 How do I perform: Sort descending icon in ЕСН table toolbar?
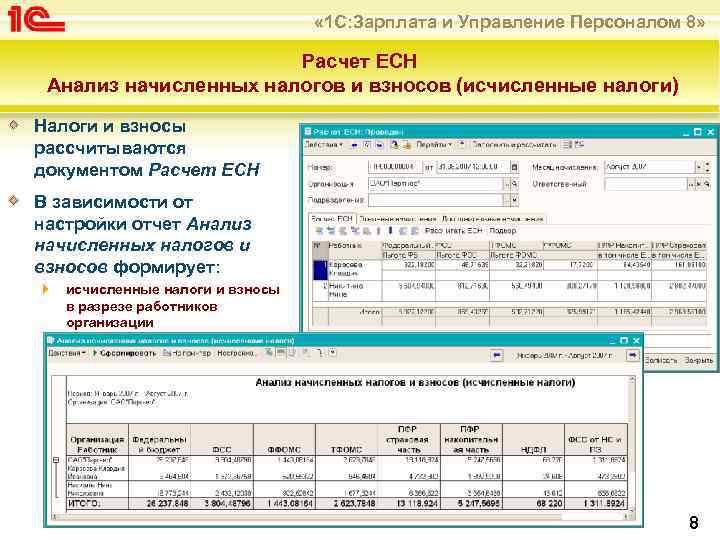[x=414, y=231]
